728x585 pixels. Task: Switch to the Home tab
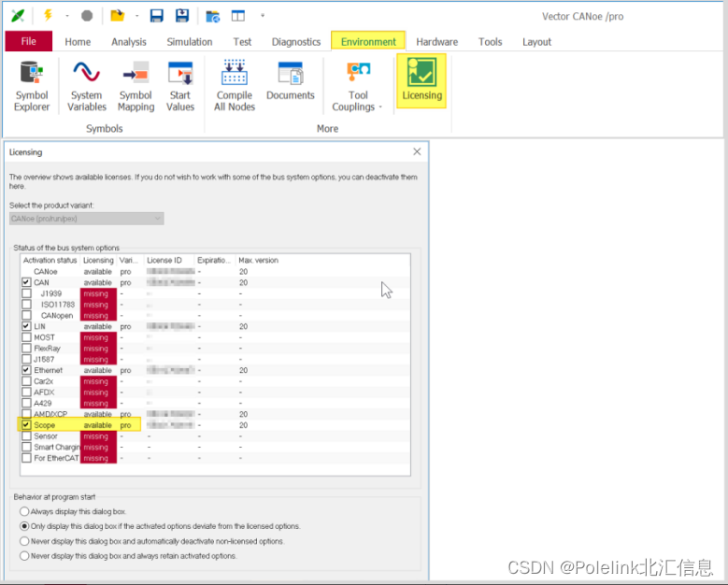(x=78, y=42)
